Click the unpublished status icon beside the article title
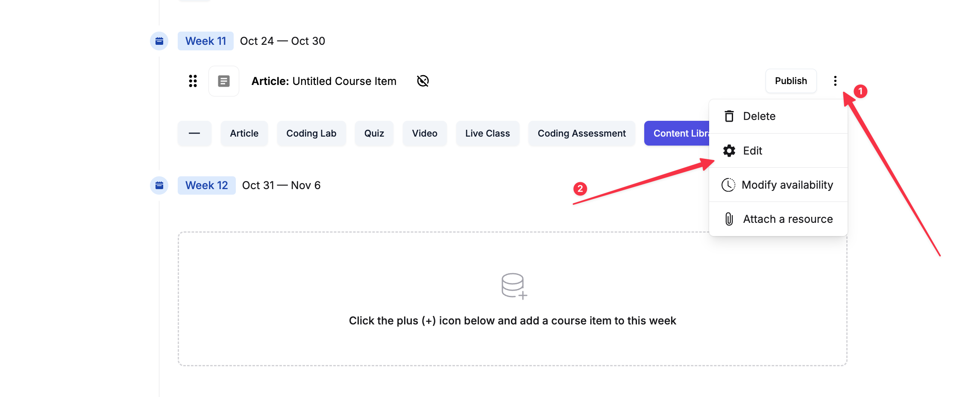Viewport: 980px width, 397px height. click(423, 81)
